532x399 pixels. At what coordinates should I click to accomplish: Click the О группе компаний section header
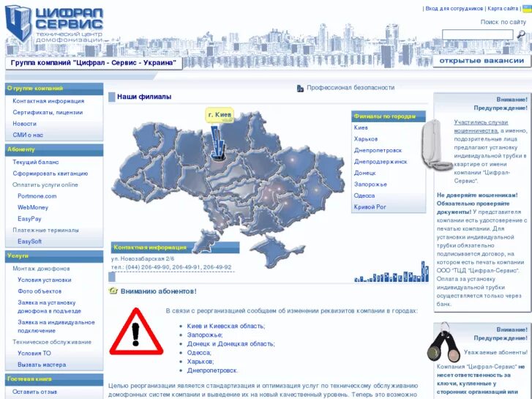(x=54, y=89)
